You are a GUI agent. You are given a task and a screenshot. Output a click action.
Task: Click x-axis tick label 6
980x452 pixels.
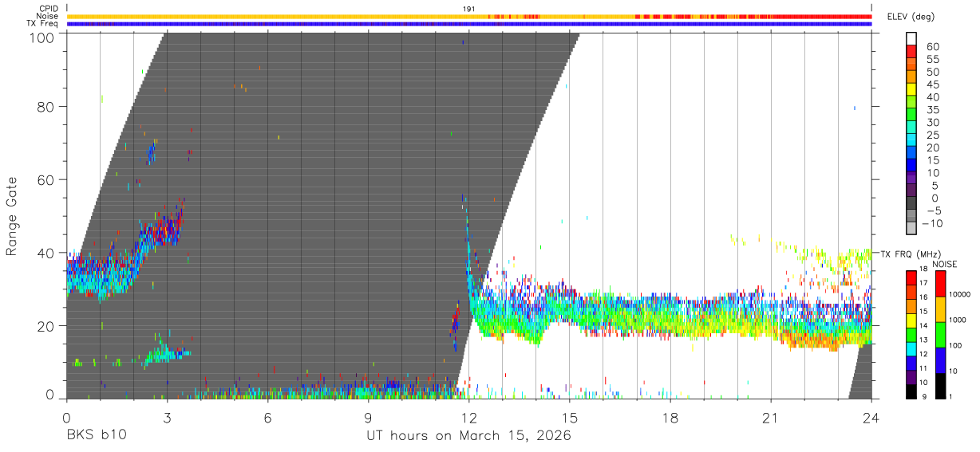267,419
